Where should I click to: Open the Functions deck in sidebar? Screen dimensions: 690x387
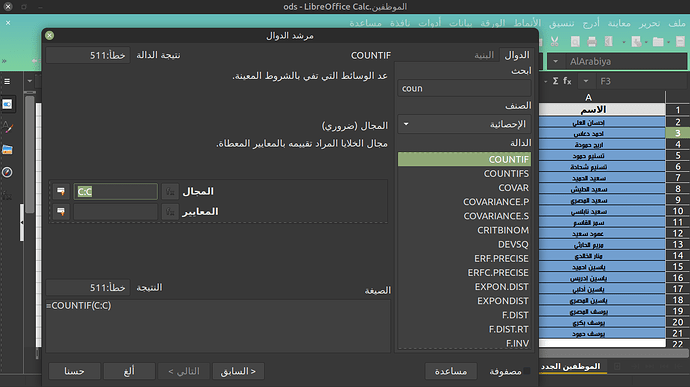pos(7,195)
